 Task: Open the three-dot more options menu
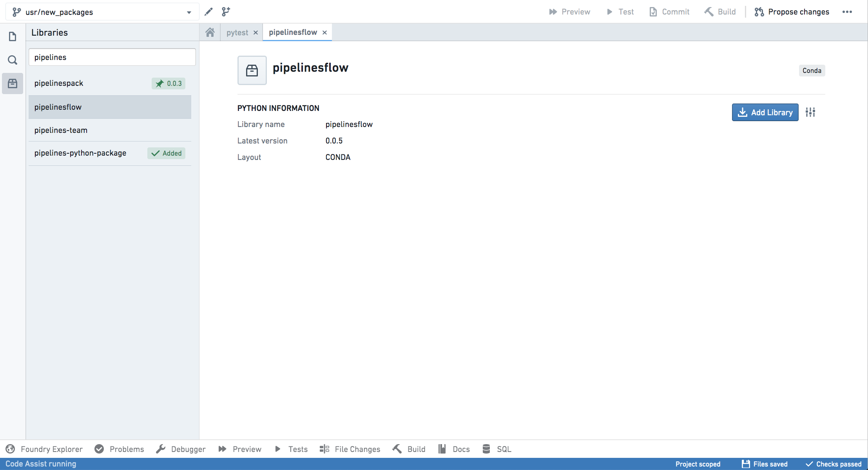point(847,12)
